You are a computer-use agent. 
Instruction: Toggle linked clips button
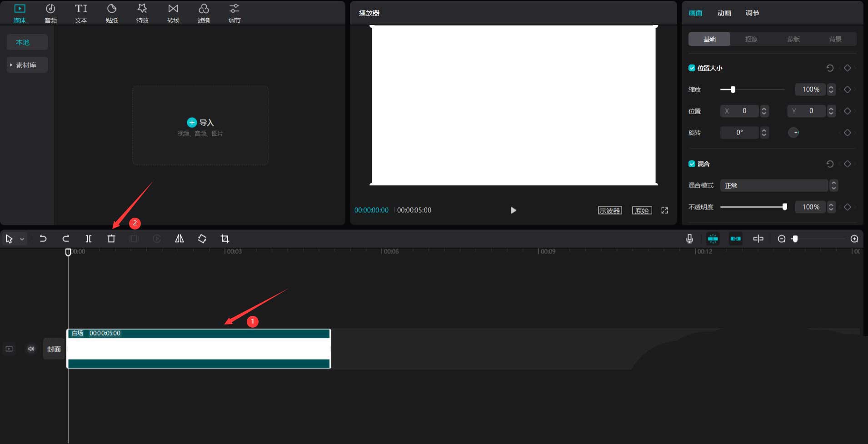(736, 239)
